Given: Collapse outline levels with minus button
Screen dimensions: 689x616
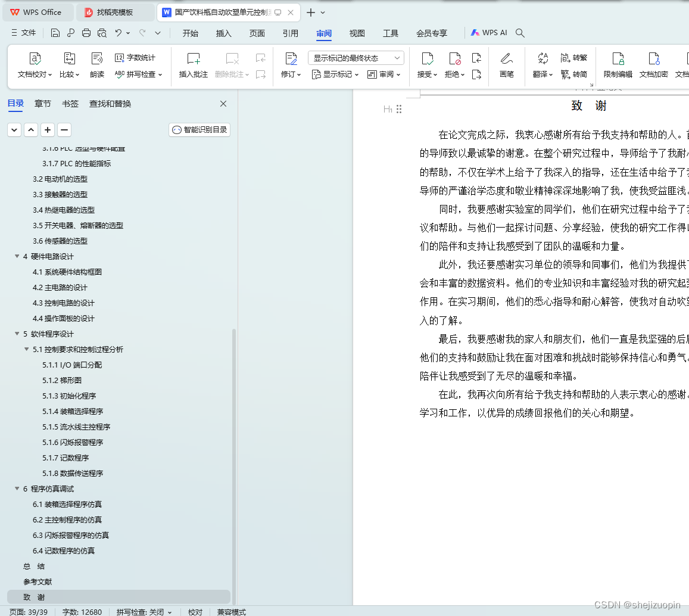Looking at the screenshot, I should 64,130.
